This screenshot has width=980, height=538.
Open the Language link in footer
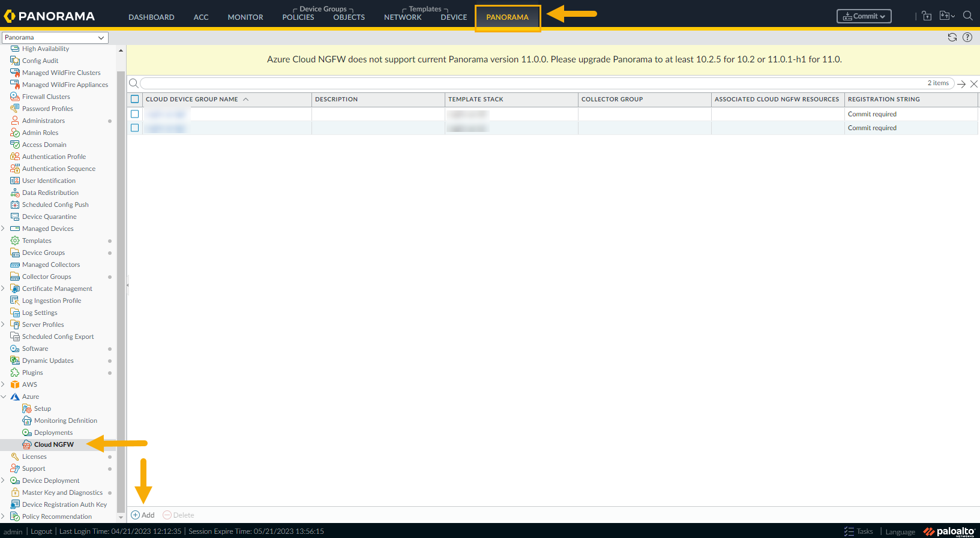(x=900, y=532)
